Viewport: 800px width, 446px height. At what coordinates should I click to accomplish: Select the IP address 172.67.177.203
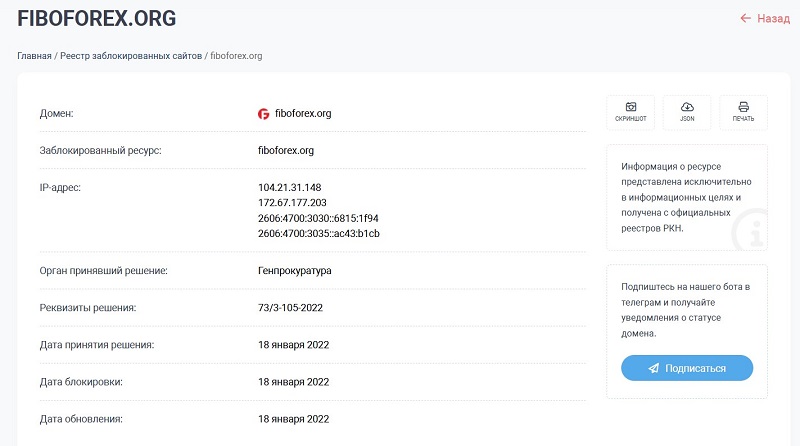(x=292, y=203)
